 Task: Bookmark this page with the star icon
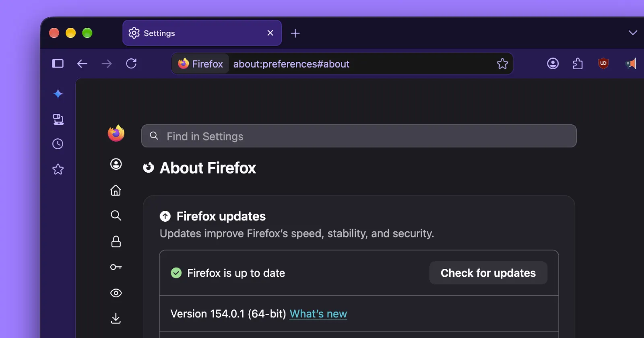[x=502, y=64]
